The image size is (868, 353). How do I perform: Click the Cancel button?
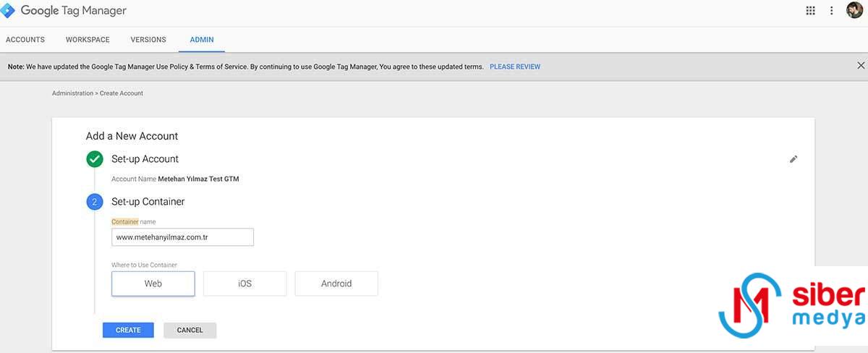190,330
